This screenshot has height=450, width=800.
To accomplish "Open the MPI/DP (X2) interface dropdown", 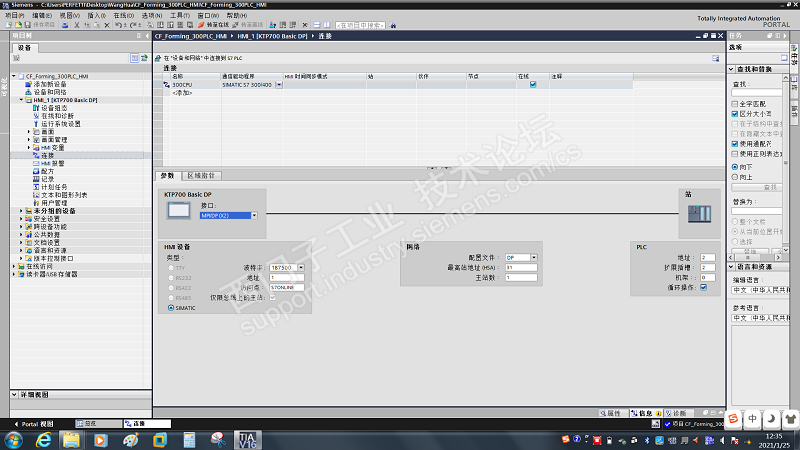I will 254,215.
